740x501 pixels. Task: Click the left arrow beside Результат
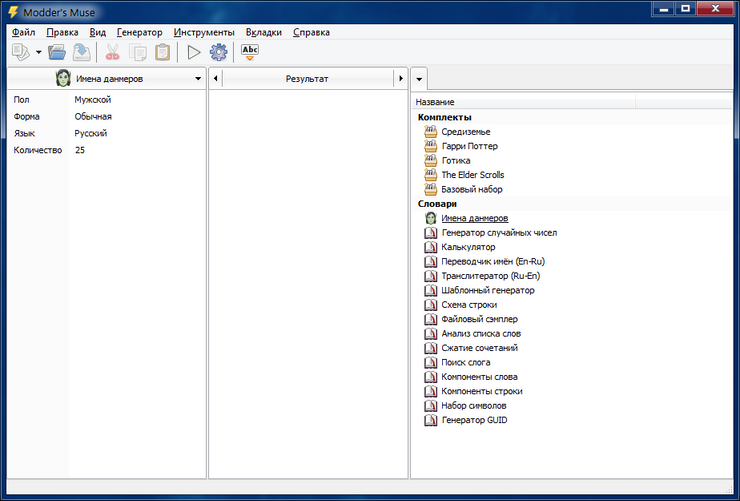[x=216, y=78]
